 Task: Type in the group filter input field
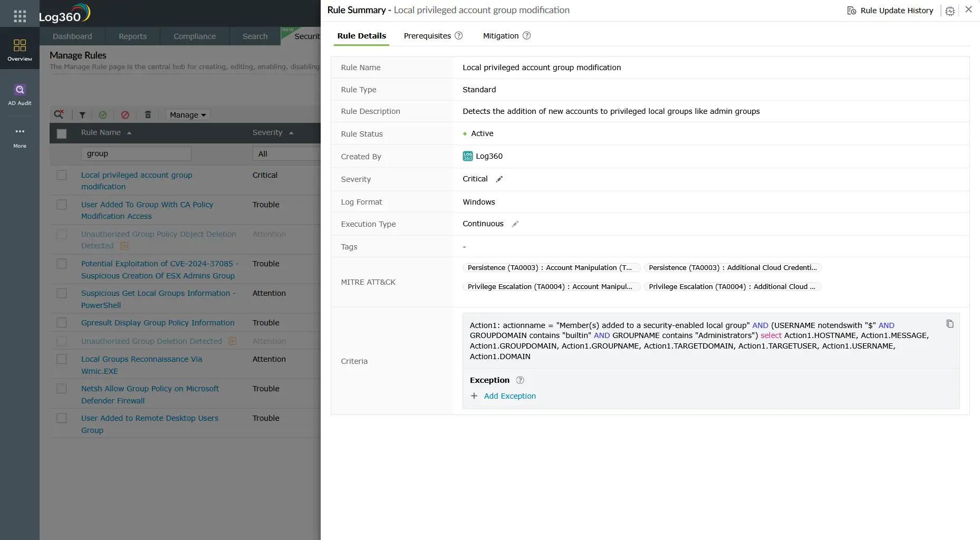[x=136, y=153]
